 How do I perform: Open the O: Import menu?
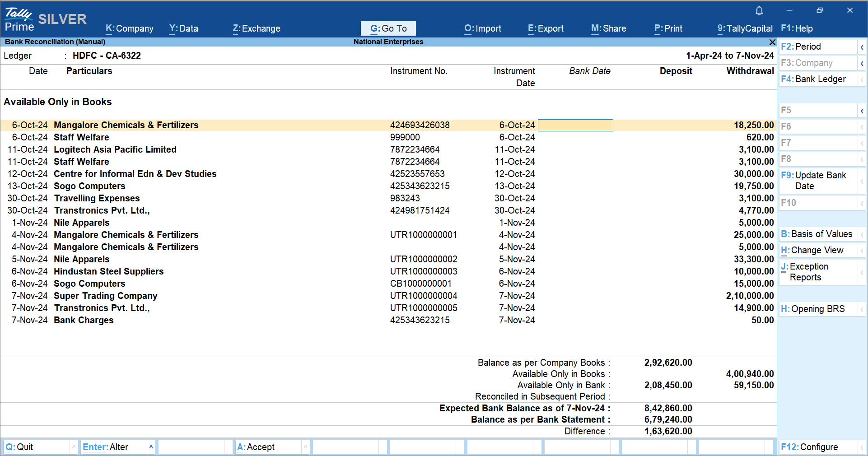483,28
